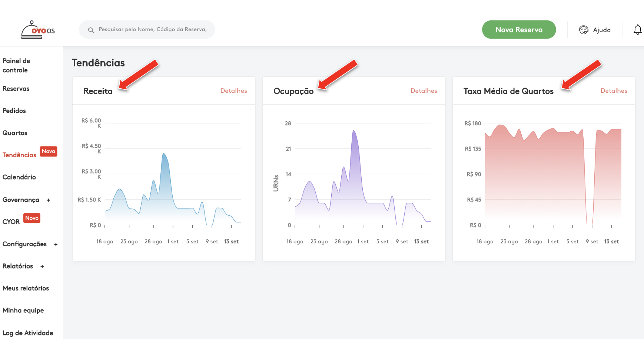The image size is (644, 348).
Task: Select Tendências in the sidebar
Action: (19, 155)
